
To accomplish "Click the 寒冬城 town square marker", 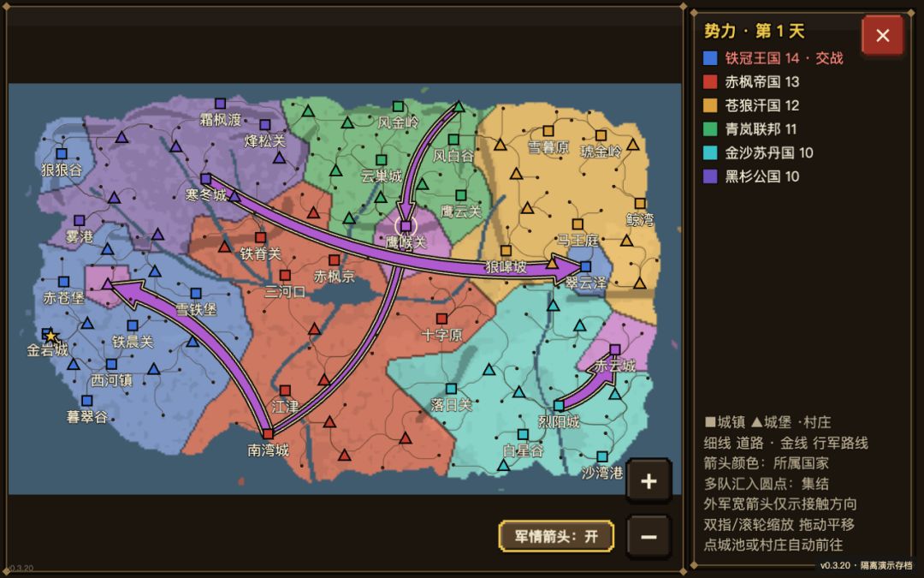I will (205, 179).
